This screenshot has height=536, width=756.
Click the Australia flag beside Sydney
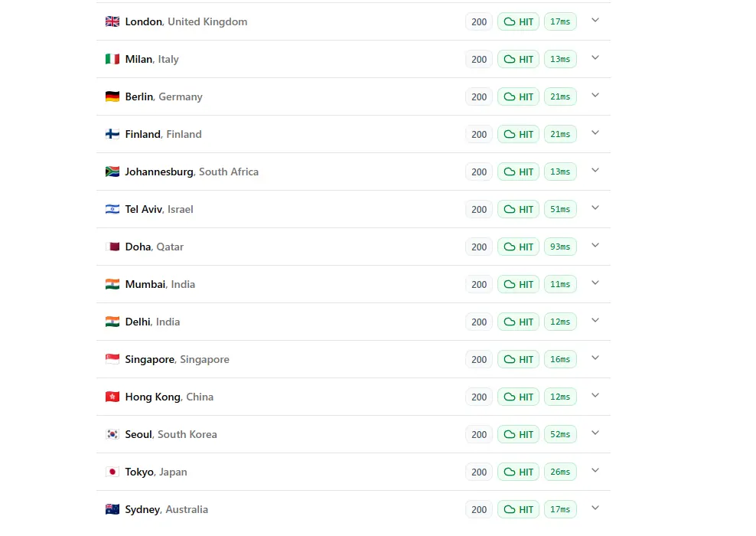point(112,509)
